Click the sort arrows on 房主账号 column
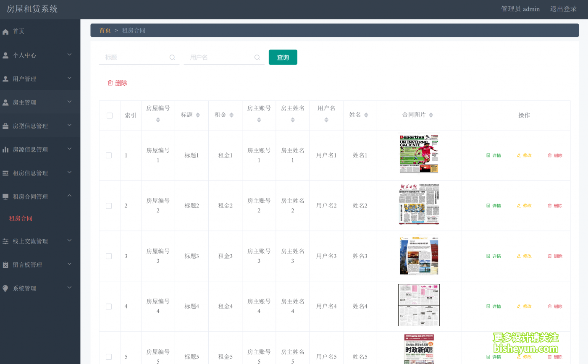 (x=259, y=120)
